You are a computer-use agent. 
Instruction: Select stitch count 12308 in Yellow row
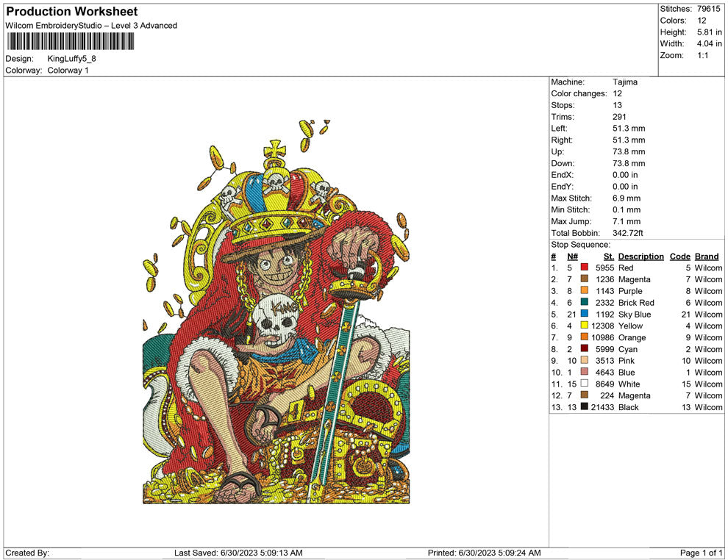pyautogui.click(x=603, y=326)
